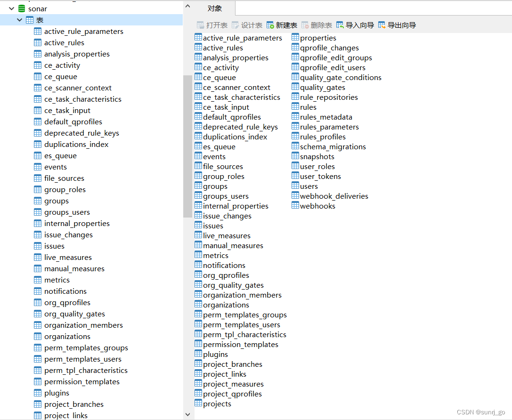Select duplications_index in the tree
The height and width of the screenshot is (420, 512).
pos(76,145)
